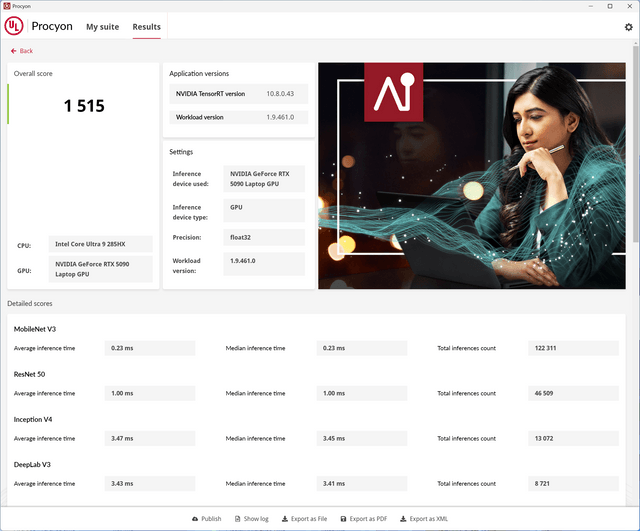Click the Publish button label
The height and width of the screenshot is (531, 640).
211,519
